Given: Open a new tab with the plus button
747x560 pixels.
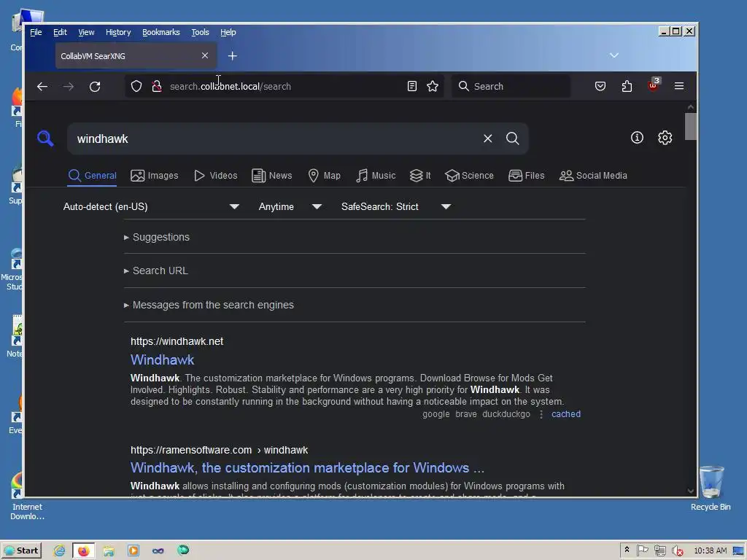Looking at the screenshot, I should 233,56.
